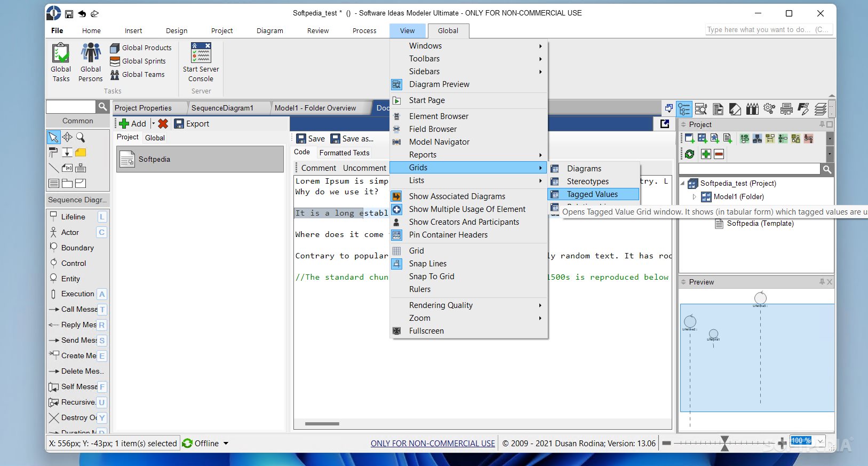Click the green plus expand-all icon
This screenshot has width=868, height=466.
706,154
